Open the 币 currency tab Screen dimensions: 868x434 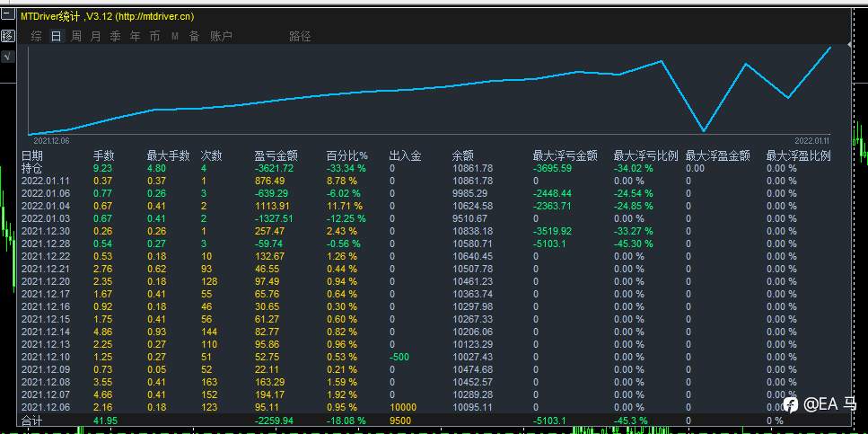(x=155, y=37)
